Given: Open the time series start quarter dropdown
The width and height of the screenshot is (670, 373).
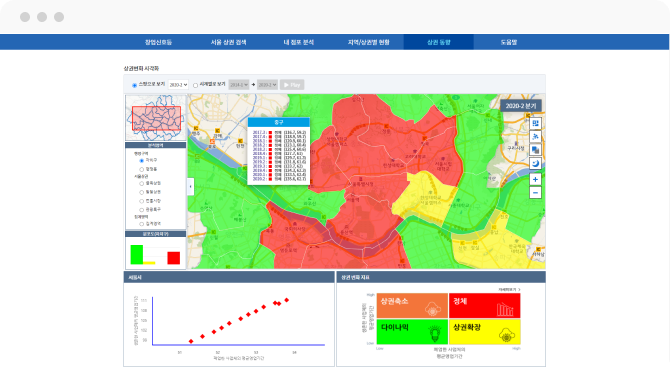Looking at the screenshot, I should (238, 85).
